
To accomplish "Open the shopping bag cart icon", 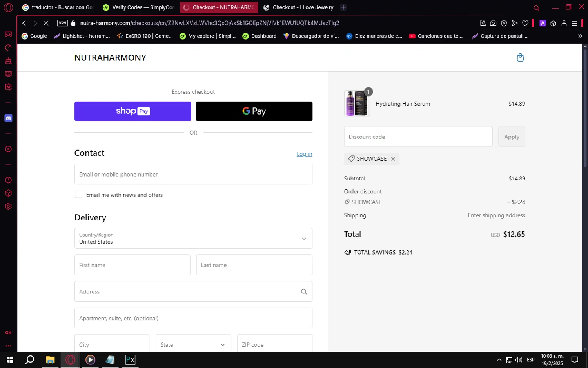I will point(520,58).
